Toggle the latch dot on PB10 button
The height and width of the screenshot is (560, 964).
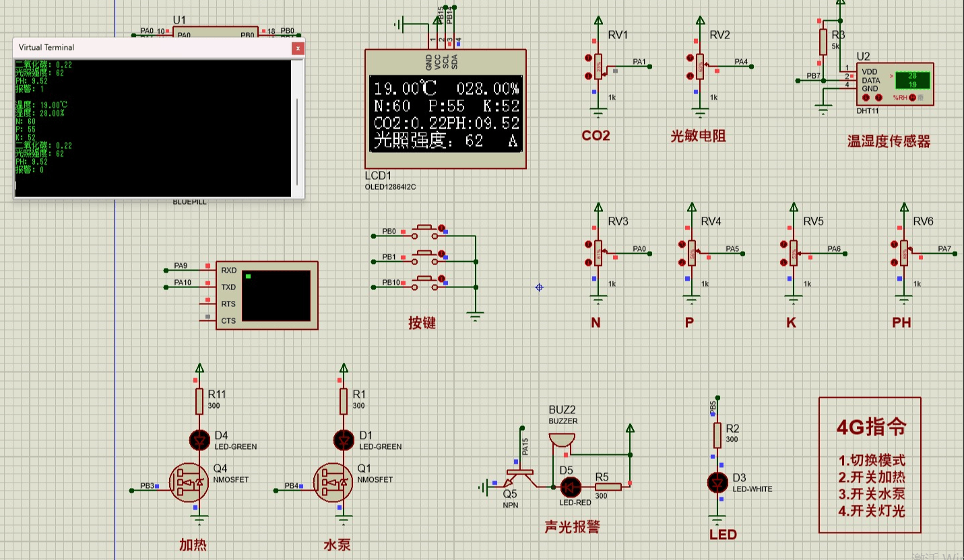pyautogui.click(x=443, y=279)
